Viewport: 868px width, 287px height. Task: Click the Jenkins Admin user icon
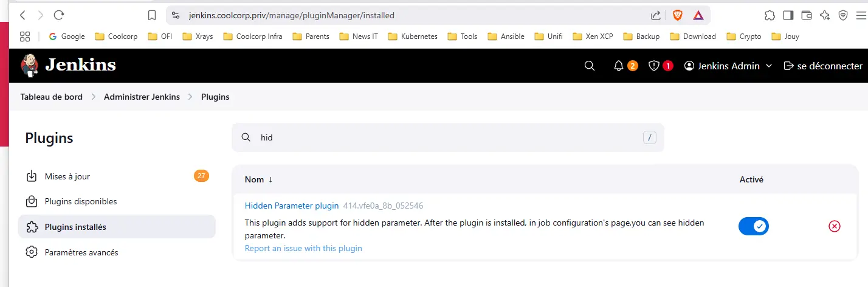pyautogui.click(x=689, y=66)
